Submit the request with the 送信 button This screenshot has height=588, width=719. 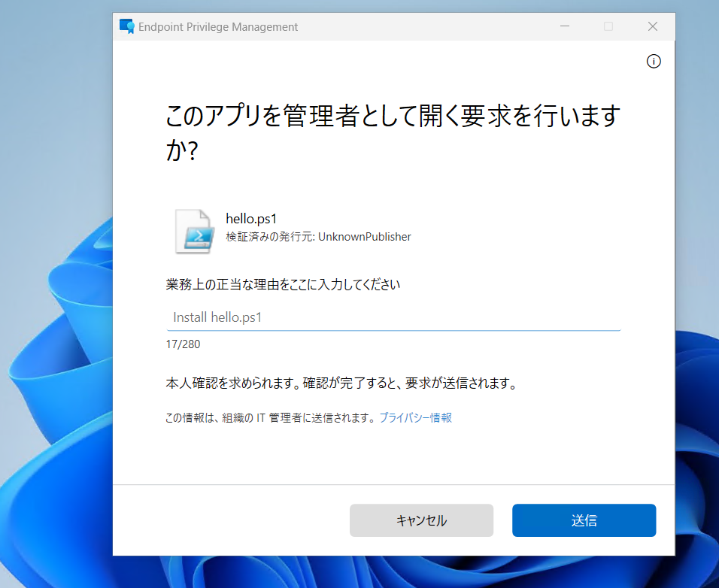click(x=584, y=520)
